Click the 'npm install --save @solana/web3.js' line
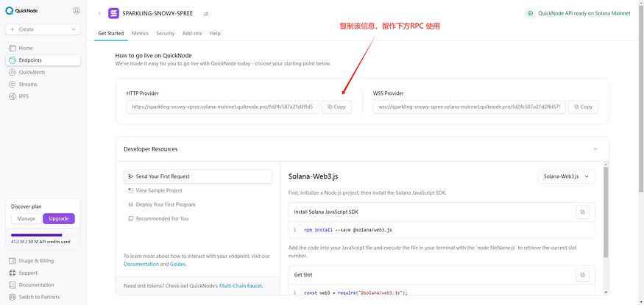This screenshot has width=644, height=305. (x=348, y=230)
